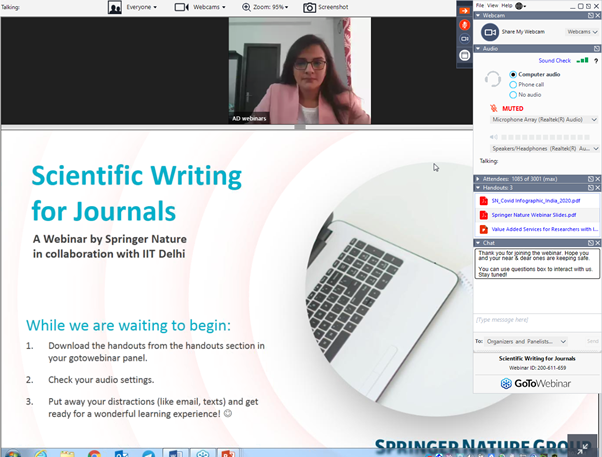Click the audio help question mark

coord(596,61)
